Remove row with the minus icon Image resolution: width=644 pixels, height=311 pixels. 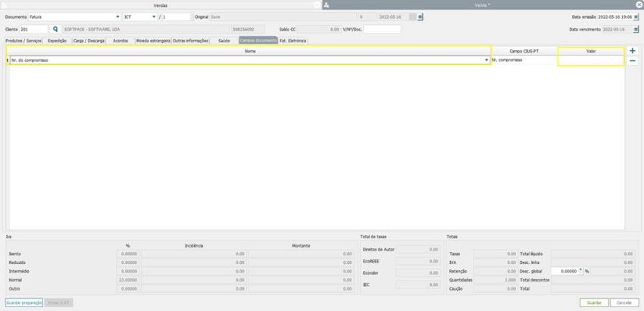[633, 61]
